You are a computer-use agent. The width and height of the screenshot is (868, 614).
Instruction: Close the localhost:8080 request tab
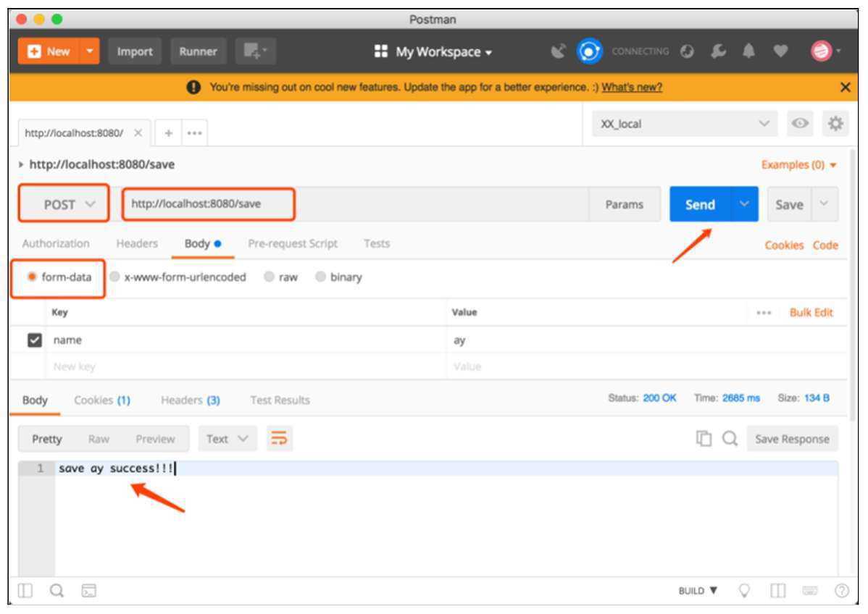point(138,133)
